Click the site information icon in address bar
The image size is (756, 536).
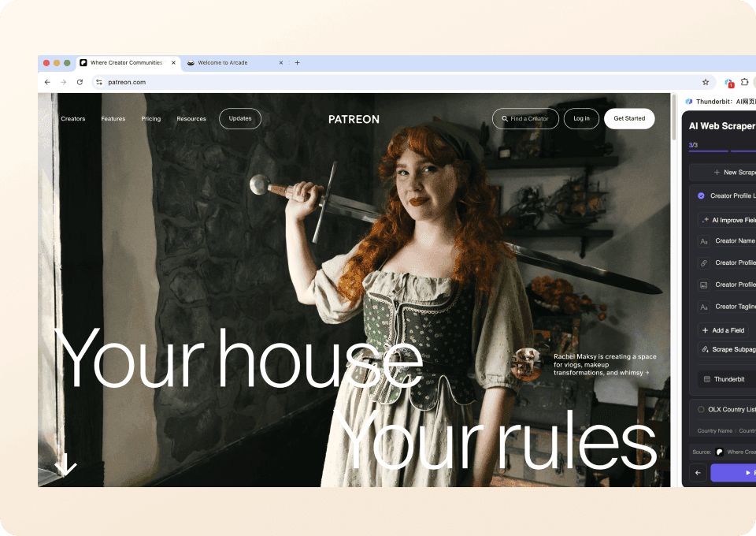tap(99, 82)
